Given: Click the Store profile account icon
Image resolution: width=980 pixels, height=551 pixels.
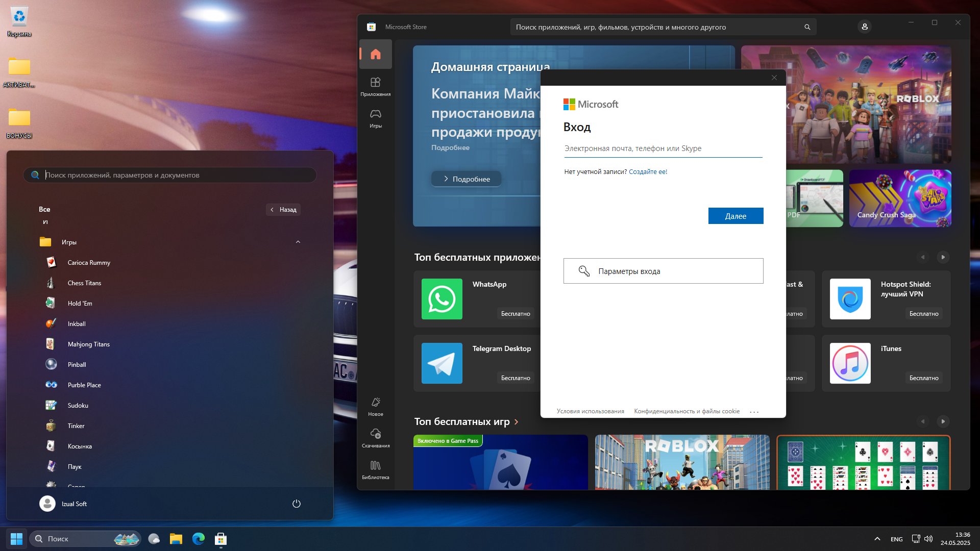Looking at the screenshot, I should 865,27.
